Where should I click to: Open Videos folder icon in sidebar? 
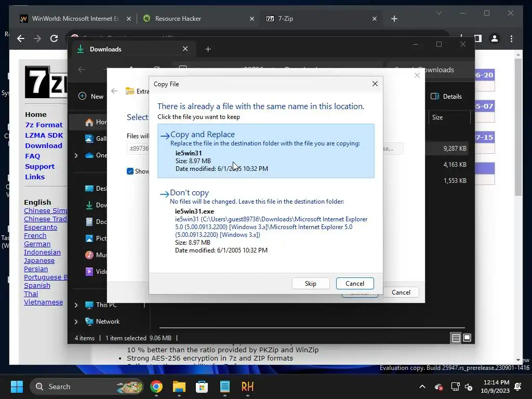(89, 271)
